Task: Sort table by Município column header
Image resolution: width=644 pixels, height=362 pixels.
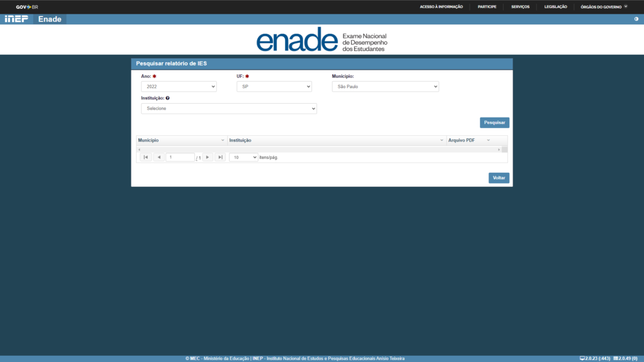Action: point(148,140)
